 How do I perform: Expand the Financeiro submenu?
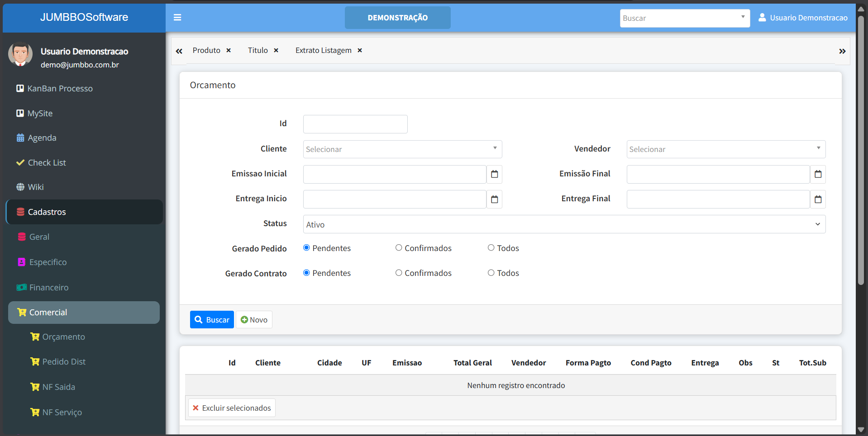48,287
